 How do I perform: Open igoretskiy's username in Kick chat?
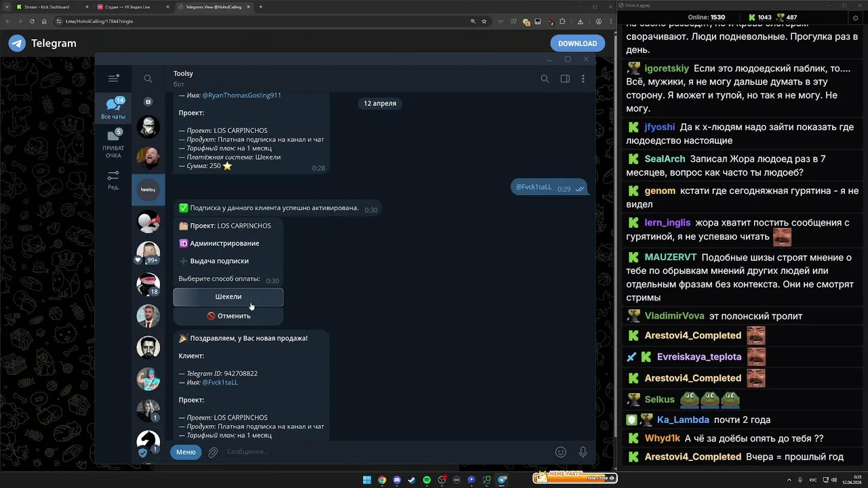(667, 68)
